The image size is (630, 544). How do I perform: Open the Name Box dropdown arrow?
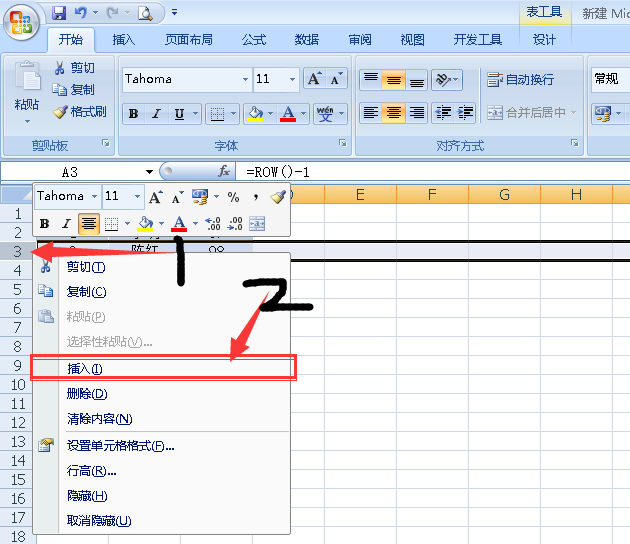click(149, 172)
